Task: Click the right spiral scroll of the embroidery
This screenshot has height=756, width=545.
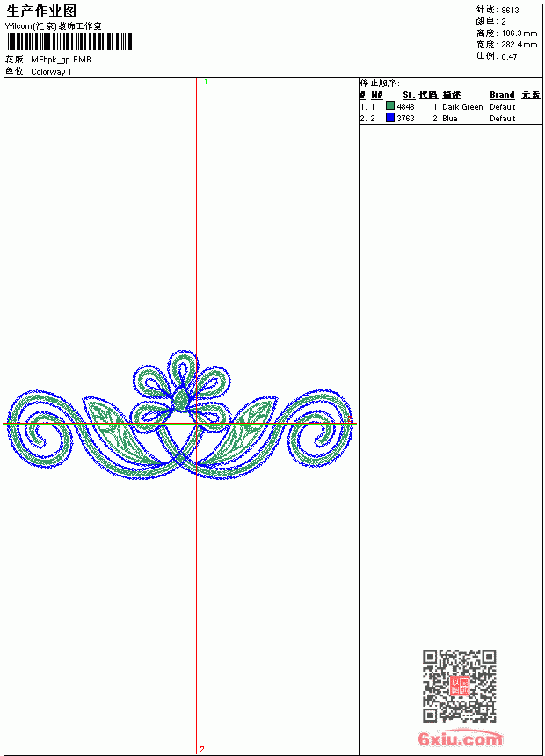Action: pos(319,428)
